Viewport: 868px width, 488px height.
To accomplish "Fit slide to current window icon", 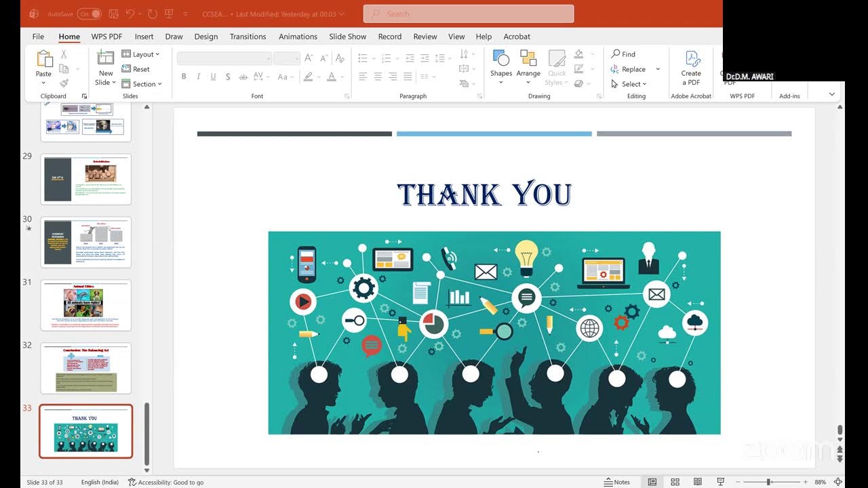I will (x=839, y=482).
